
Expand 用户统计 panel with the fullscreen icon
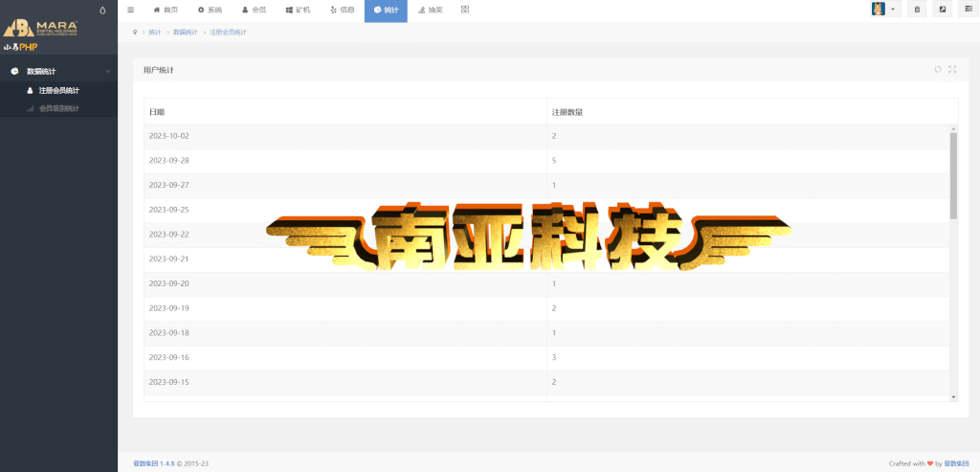[x=952, y=69]
